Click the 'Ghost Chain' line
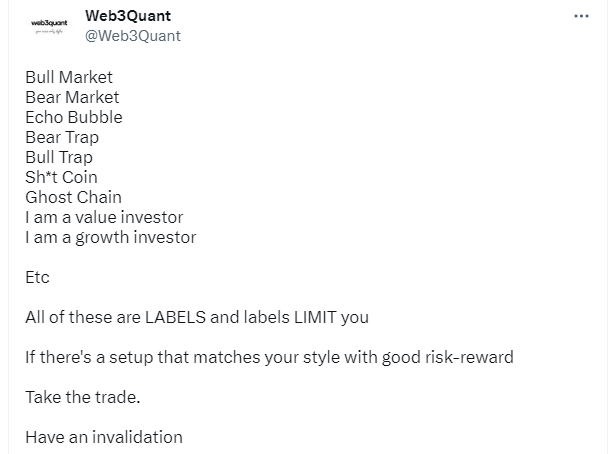This screenshot has width=609, height=454. (73, 197)
